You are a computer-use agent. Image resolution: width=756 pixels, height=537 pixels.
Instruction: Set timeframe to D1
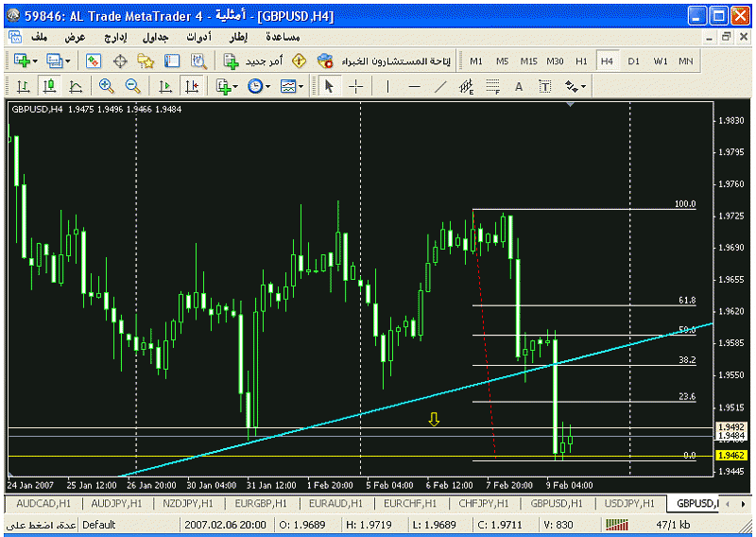[633, 61]
